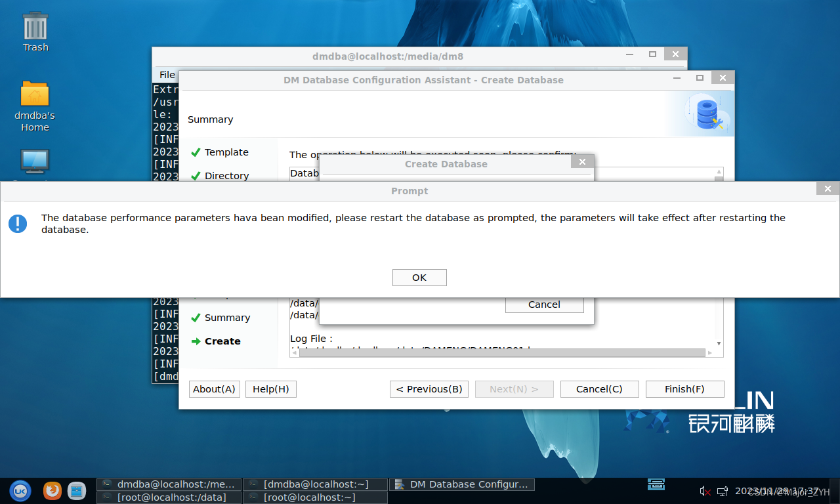Image resolution: width=840 pixels, height=504 pixels.
Task: Switch to DM Database Configuration taskbar entry
Action: coord(461,484)
